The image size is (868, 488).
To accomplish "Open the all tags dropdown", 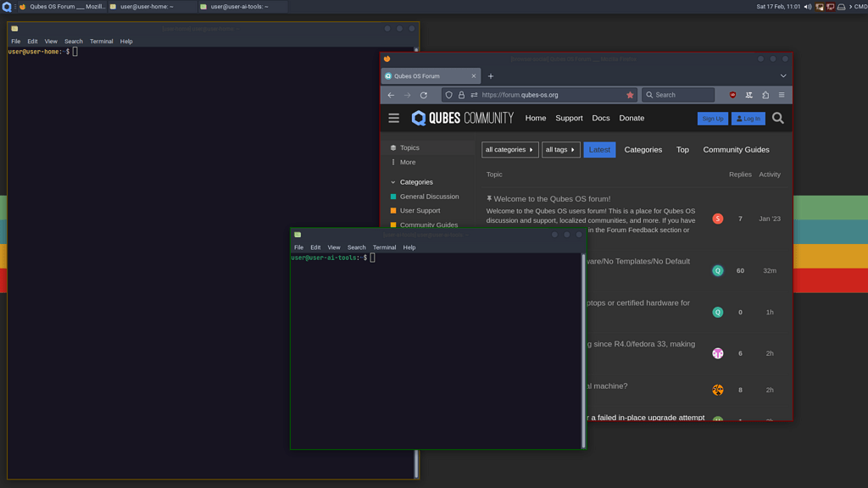I will pyautogui.click(x=560, y=149).
